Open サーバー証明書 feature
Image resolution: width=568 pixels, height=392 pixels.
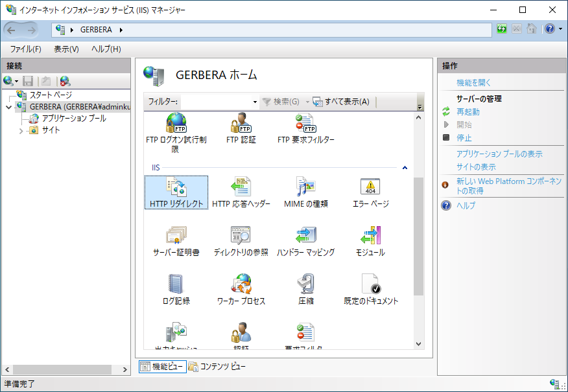(x=176, y=240)
